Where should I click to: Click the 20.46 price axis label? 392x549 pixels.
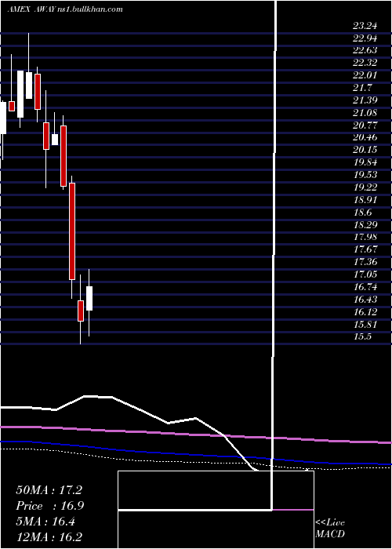pos(365,137)
